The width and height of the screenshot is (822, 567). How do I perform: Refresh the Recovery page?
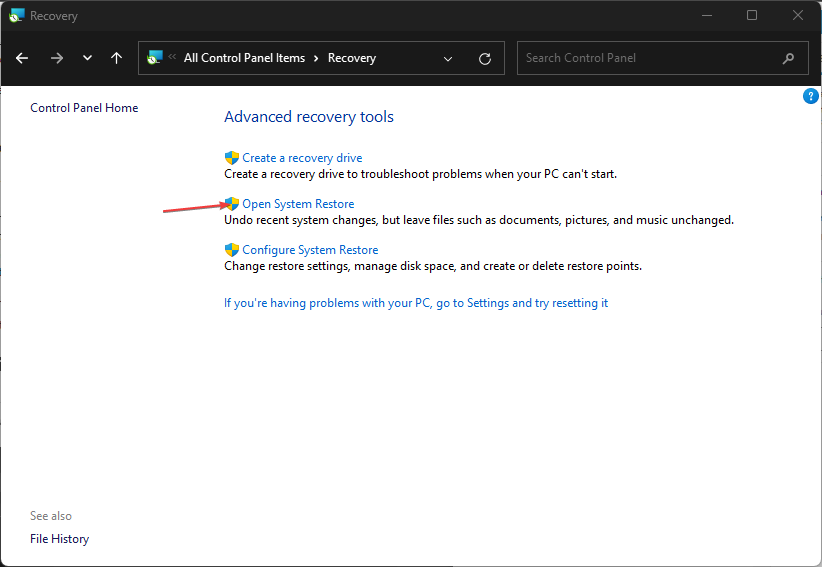[485, 58]
